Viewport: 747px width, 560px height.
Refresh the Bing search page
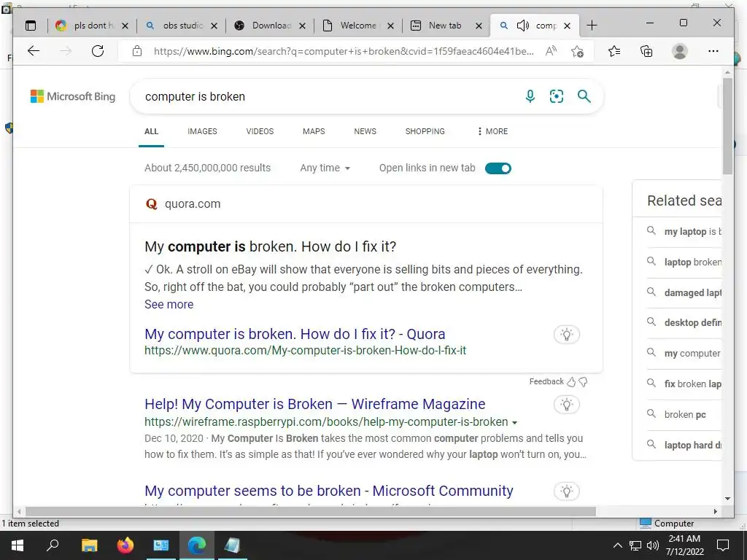coord(98,51)
